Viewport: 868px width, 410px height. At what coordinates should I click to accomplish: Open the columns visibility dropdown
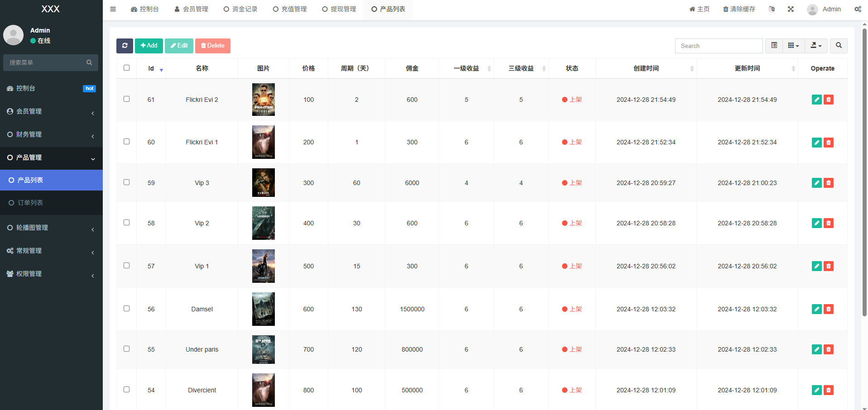tap(793, 46)
